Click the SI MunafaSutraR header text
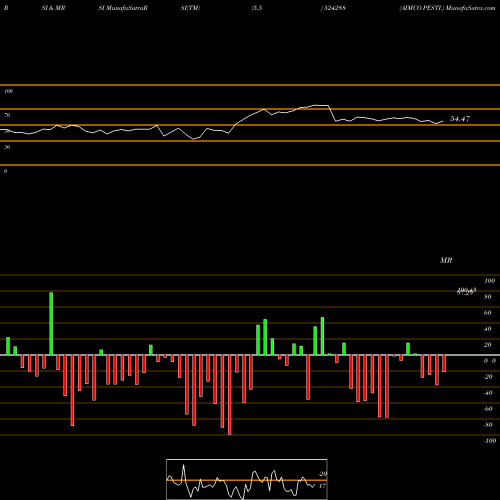500x500 pixels. [123, 8]
